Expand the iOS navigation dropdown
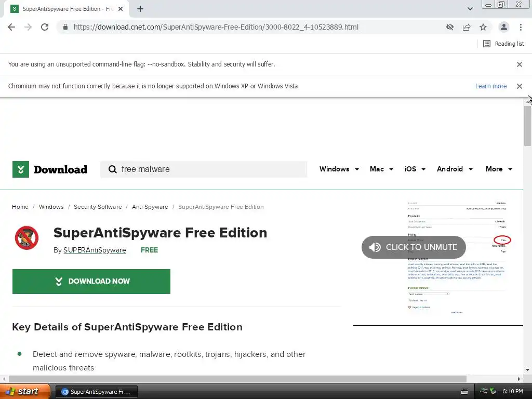This screenshot has height=399, width=532. tap(415, 169)
